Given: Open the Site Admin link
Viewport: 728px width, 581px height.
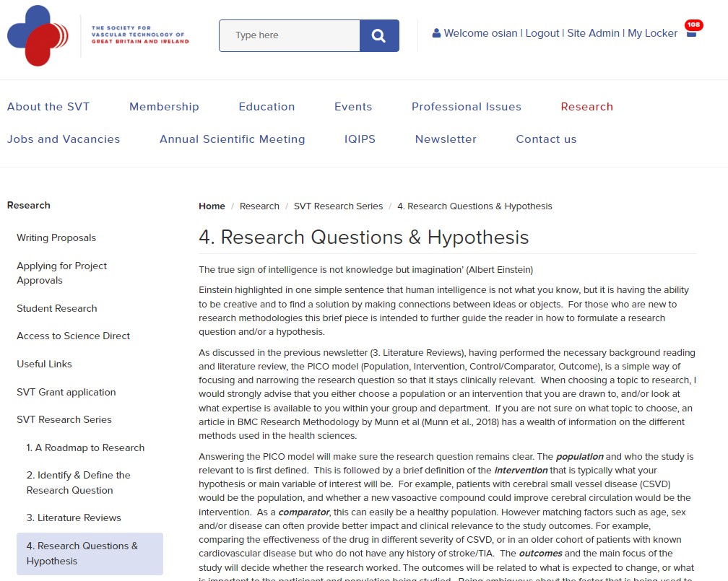Looking at the screenshot, I should click(x=593, y=33).
